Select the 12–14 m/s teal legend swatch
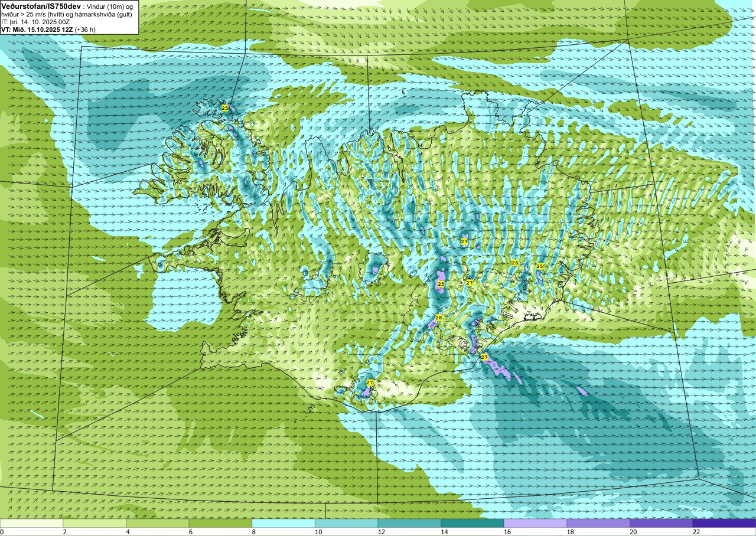Screen dimensions: 756x536 click(x=409, y=523)
